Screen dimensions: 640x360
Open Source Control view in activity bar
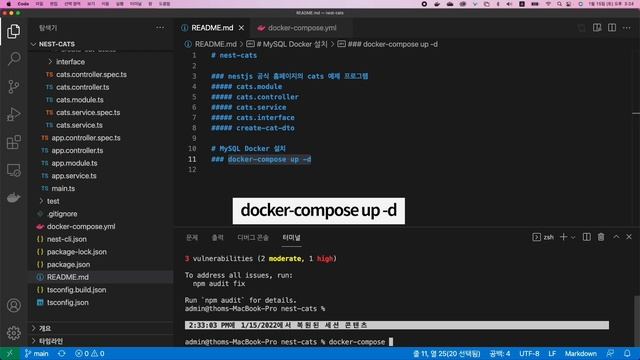pos(13,87)
